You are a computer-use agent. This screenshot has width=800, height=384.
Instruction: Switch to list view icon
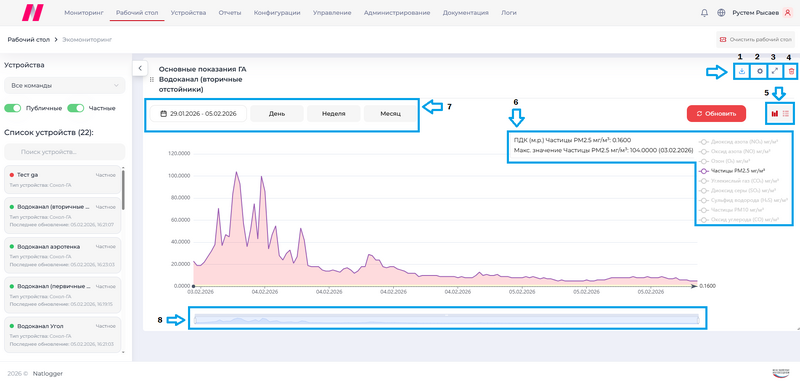click(x=786, y=114)
